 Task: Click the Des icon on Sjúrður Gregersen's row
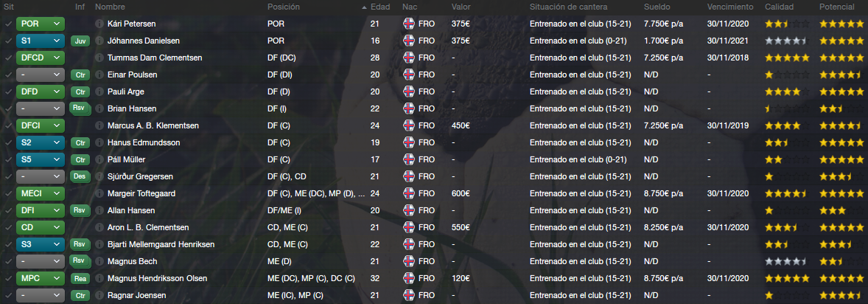(x=80, y=176)
